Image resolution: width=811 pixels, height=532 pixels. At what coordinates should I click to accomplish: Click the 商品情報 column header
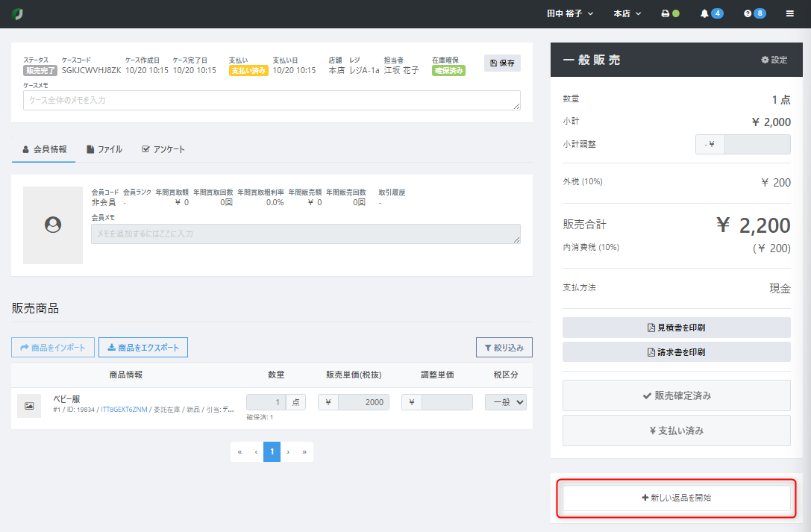tap(125, 375)
